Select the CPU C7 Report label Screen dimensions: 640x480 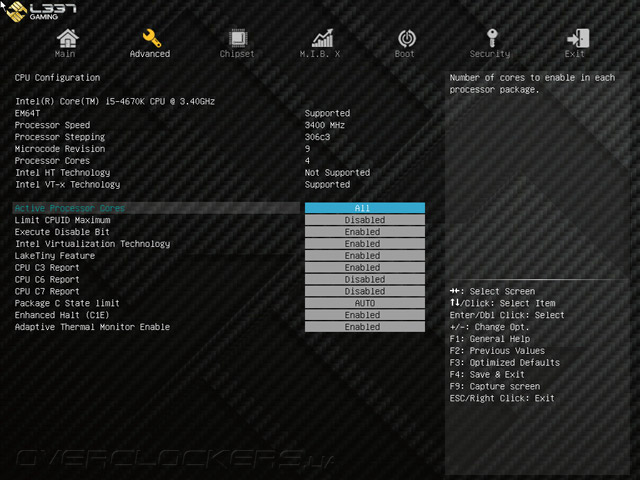[47, 291]
